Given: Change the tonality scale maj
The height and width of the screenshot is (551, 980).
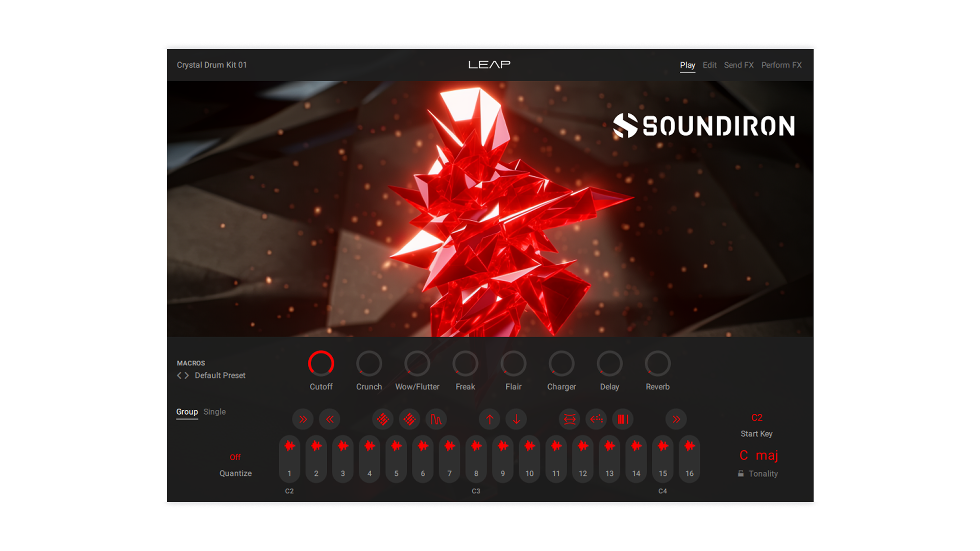Looking at the screenshot, I should pos(767,456).
